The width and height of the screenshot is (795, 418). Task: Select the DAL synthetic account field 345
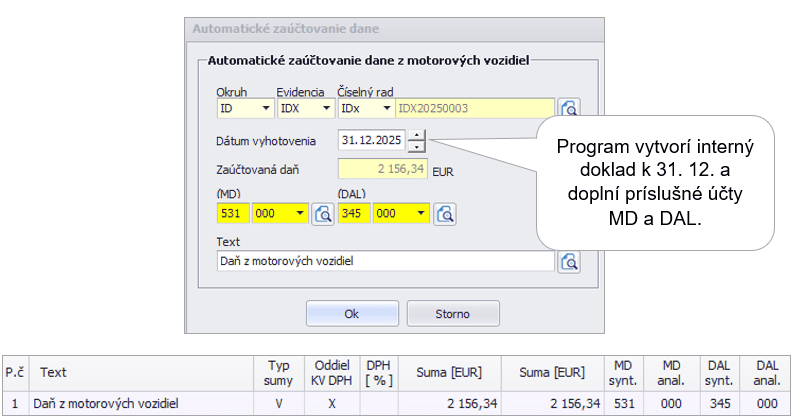point(354,213)
